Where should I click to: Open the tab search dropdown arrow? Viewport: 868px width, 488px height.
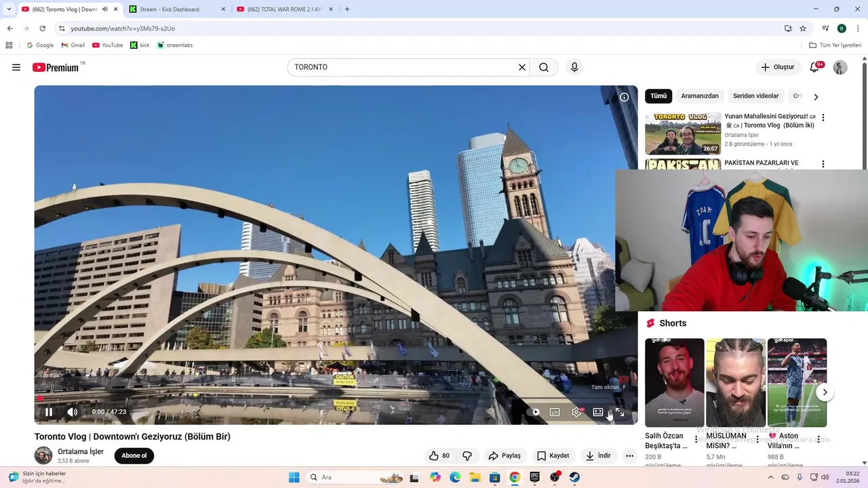(x=9, y=9)
